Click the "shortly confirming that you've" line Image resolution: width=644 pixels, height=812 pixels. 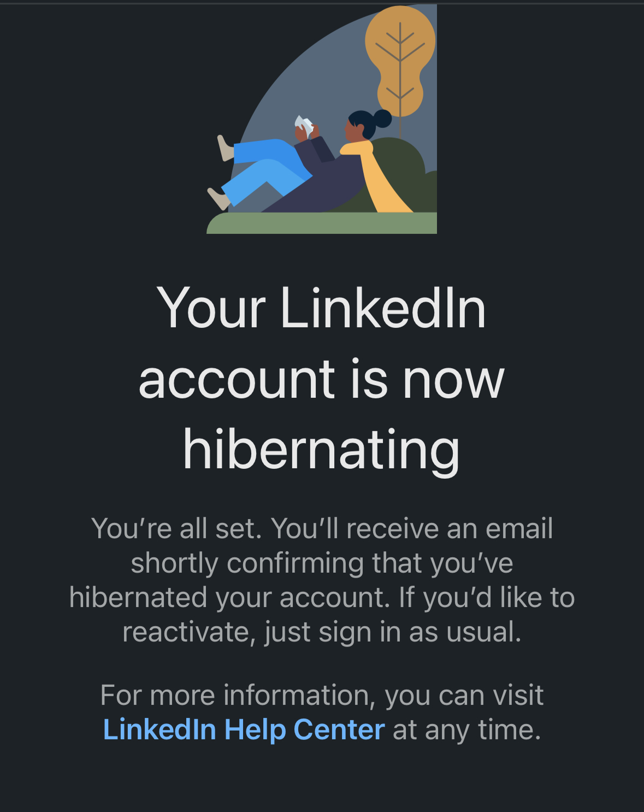(x=322, y=563)
